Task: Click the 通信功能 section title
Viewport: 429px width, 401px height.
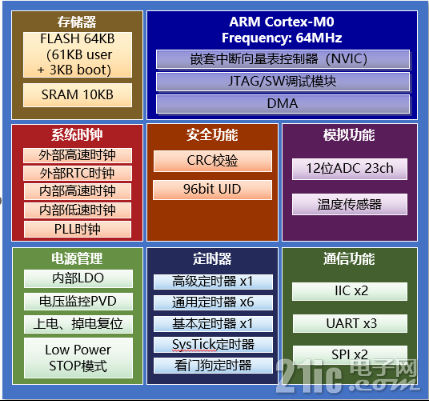Action: point(349,259)
